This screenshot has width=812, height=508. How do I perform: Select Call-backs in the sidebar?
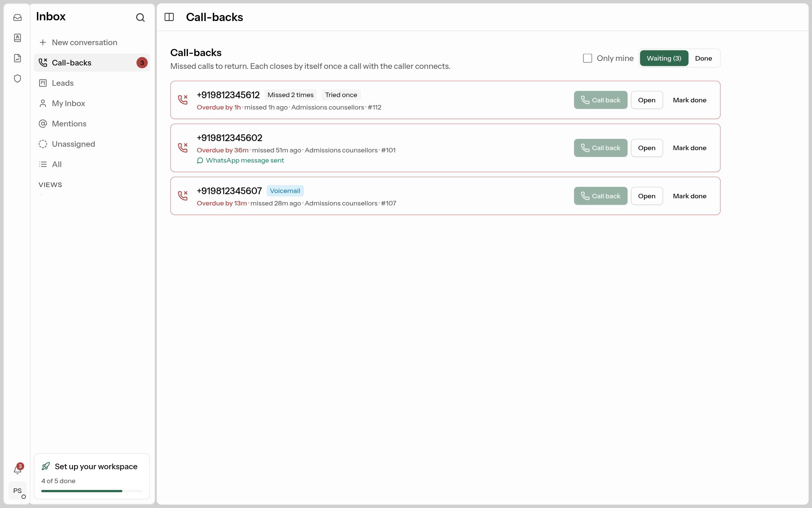92,62
